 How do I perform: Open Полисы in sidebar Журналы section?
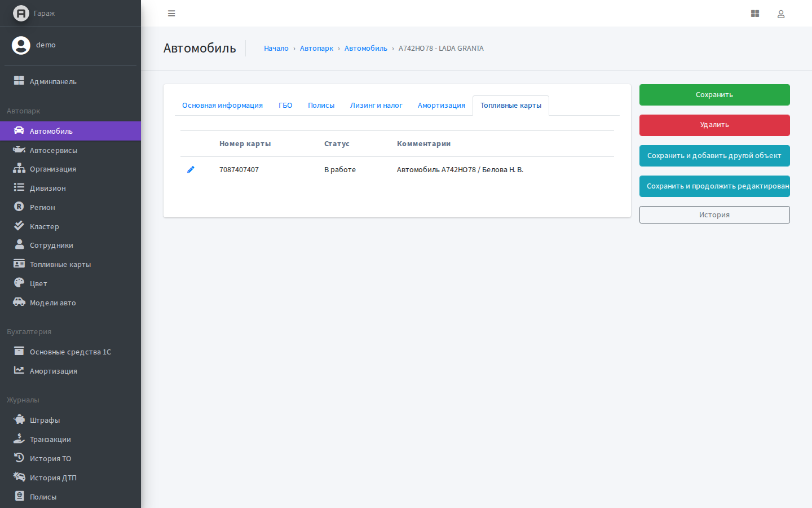click(x=70, y=497)
